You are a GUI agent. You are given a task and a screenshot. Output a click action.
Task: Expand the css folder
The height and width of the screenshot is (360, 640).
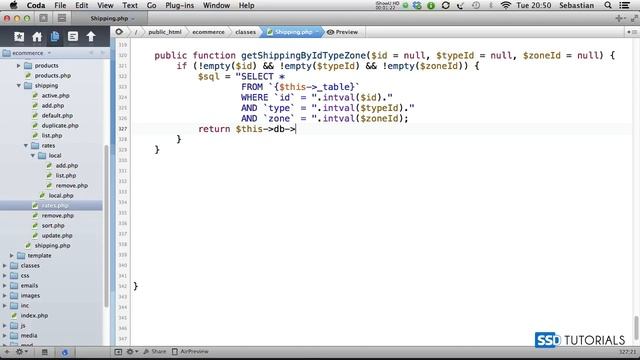pyautogui.click(x=4, y=276)
